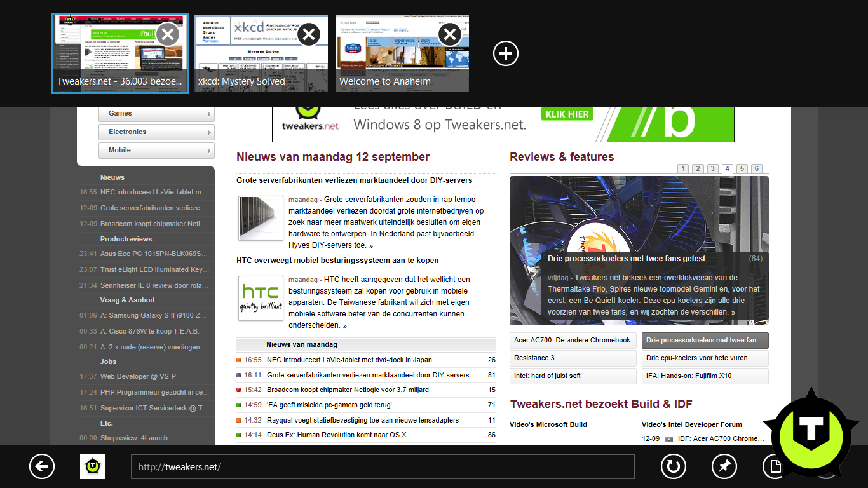Click the KLIK HIER banner button
The image size is (868, 488).
(x=567, y=114)
